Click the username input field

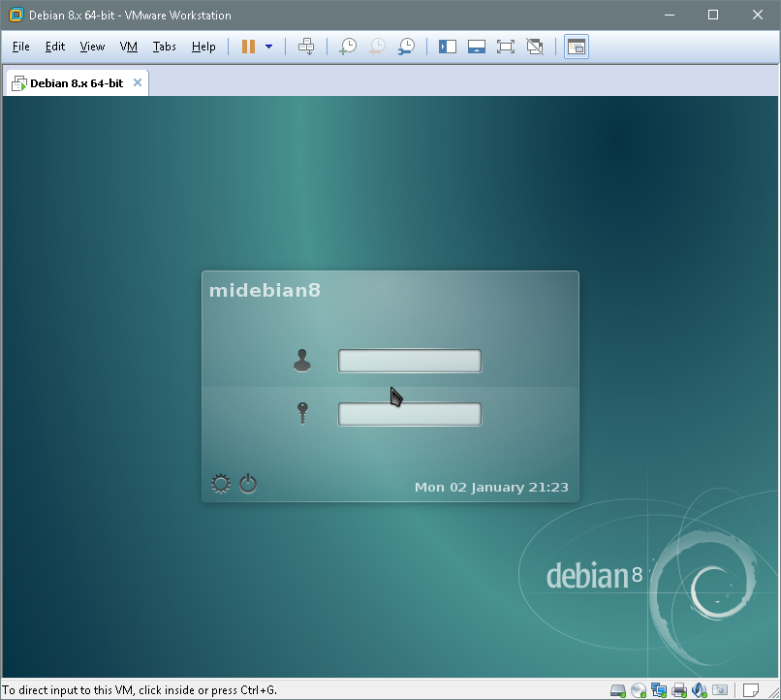409,360
